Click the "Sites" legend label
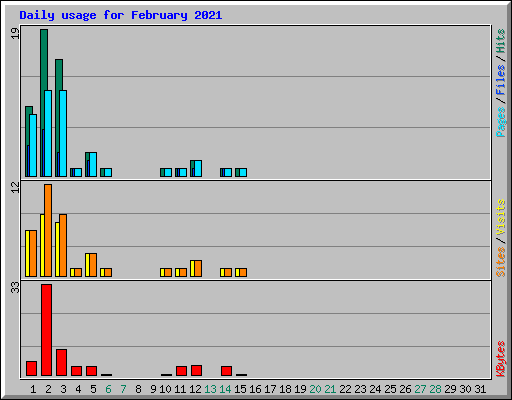The image size is (512, 400). [500, 262]
